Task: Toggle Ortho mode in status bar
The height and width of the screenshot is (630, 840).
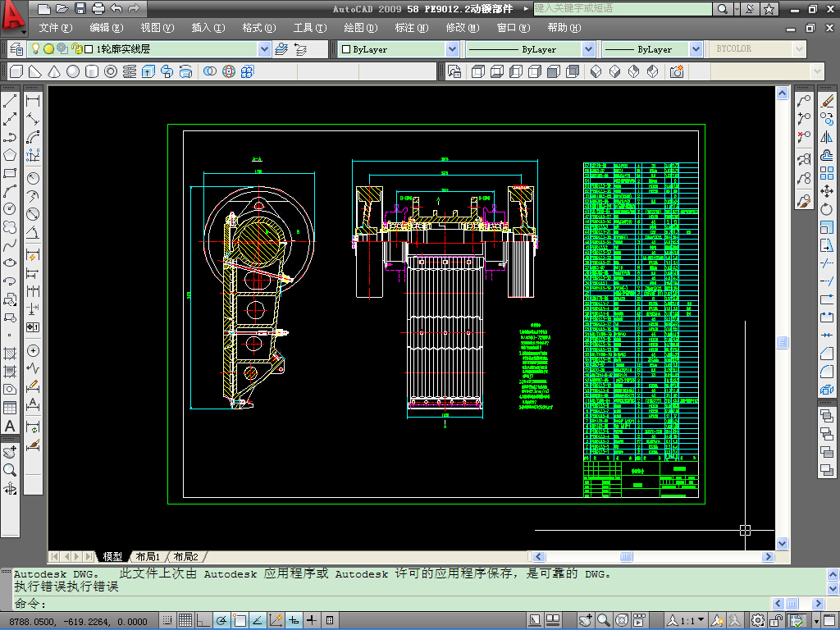Action: click(203, 620)
